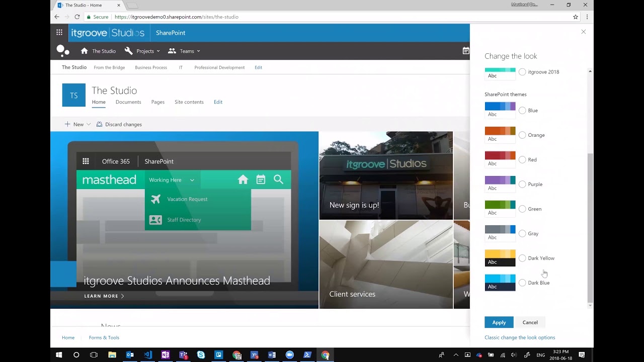Open Skype from the taskbar
The height and width of the screenshot is (362, 644).
(x=201, y=355)
